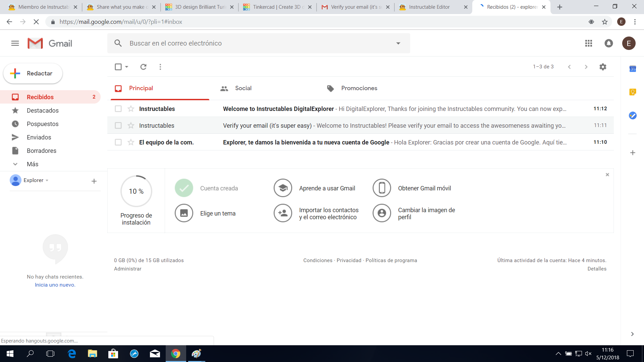Image resolution: width=644 pixels, height=362 pixels.
Task: Open the Privacidad link
Action: pyautogui.click(x=349, y=260)
